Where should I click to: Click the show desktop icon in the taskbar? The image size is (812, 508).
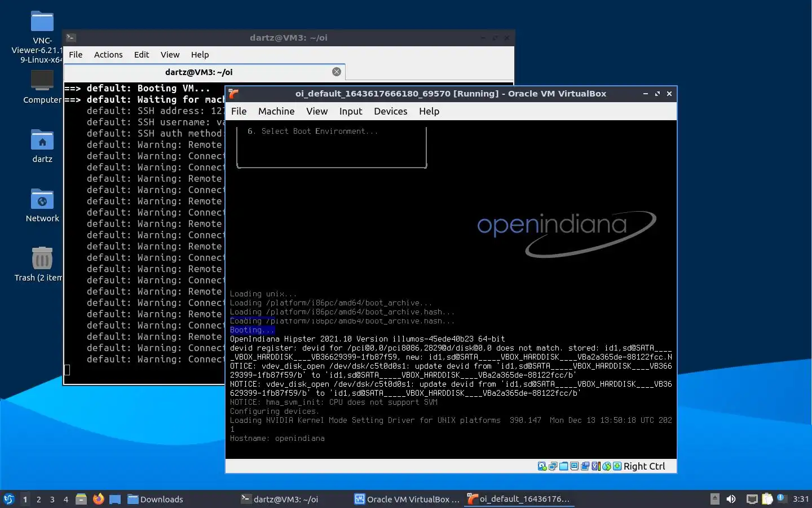tap(115, 499)
